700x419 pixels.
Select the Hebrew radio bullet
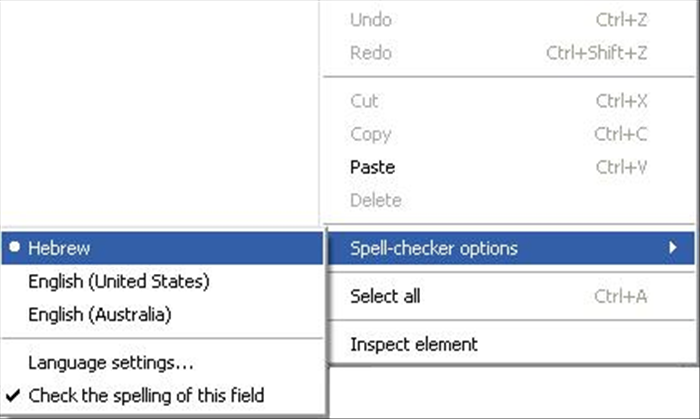click(x=14, y=247)
